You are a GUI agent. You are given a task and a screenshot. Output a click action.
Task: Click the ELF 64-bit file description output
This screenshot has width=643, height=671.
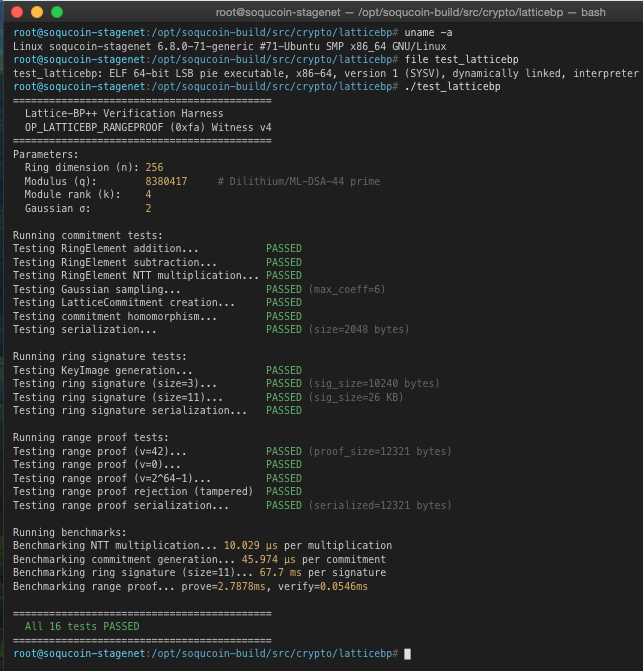tap(326, 74)
